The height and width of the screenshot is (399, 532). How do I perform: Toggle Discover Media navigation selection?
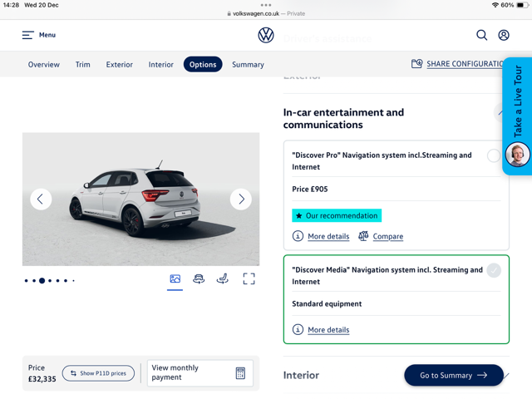pyautogui.click(x=494, y=270)
